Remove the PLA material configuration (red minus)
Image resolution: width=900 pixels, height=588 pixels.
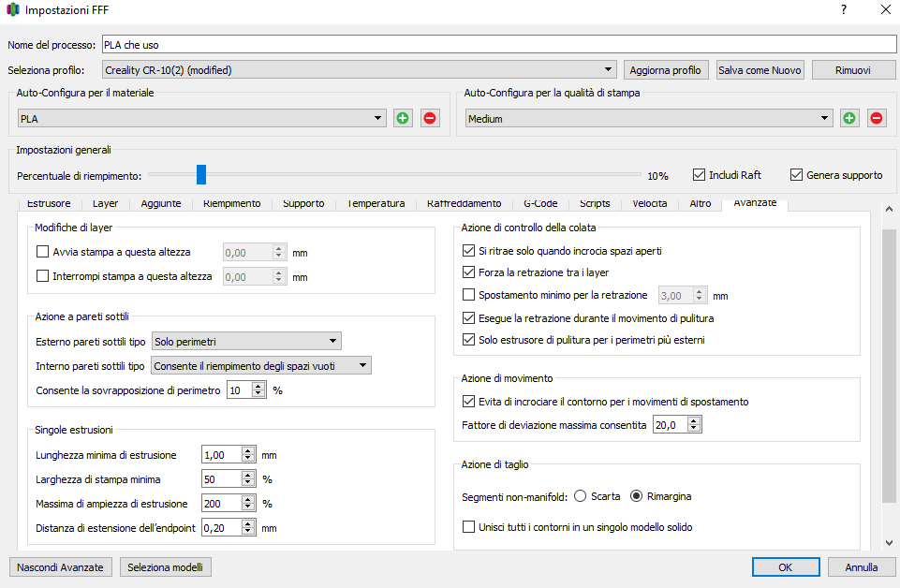(430, 119)
